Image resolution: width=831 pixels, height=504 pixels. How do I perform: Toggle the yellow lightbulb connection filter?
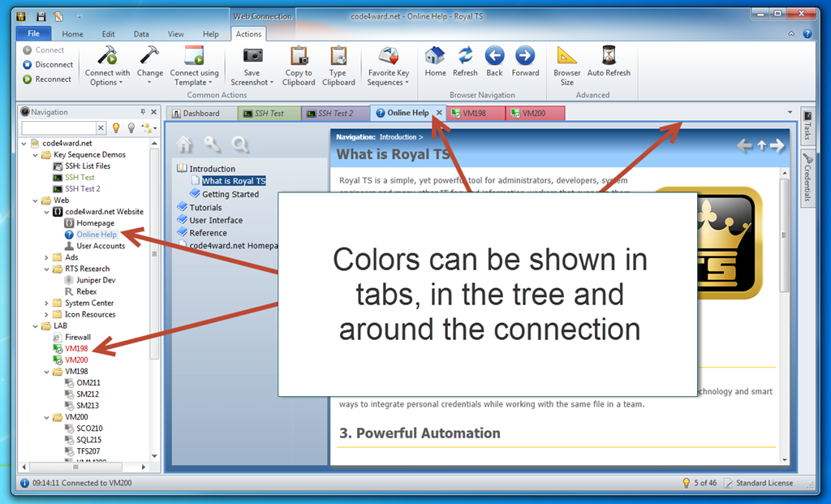tap(117, 128)
